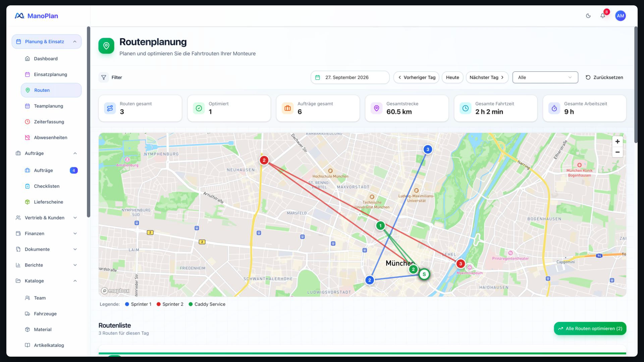The image size is (644, 362).
Task: Click the 27. September 2026 date field
Action: [350, 77]
